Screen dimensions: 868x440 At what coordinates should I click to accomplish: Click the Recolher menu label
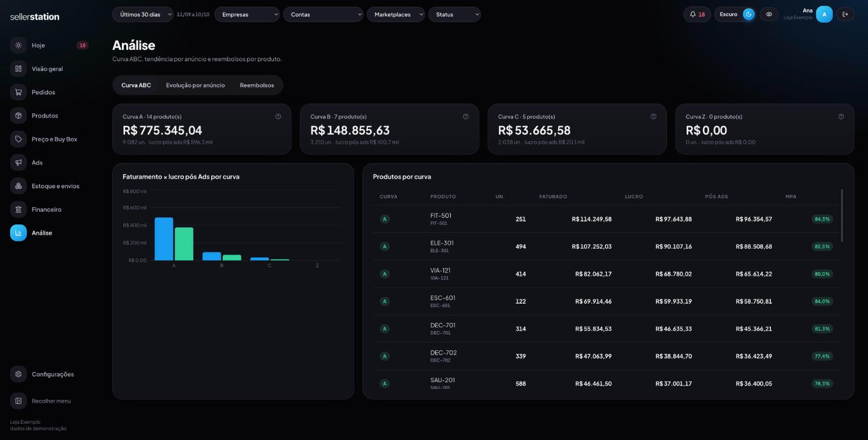(51, 401)
